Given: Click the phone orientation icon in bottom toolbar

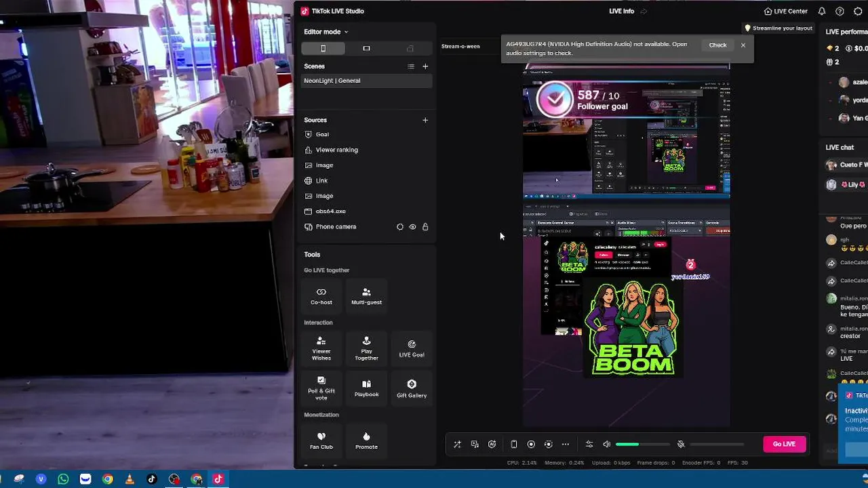Looking at the screenshot, I should click(514, 445).
